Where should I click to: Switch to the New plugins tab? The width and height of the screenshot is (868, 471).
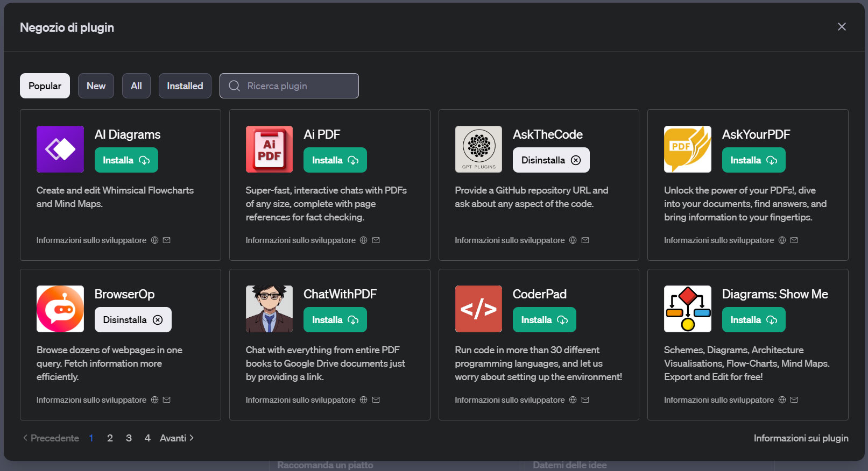[x=96, y=86]
